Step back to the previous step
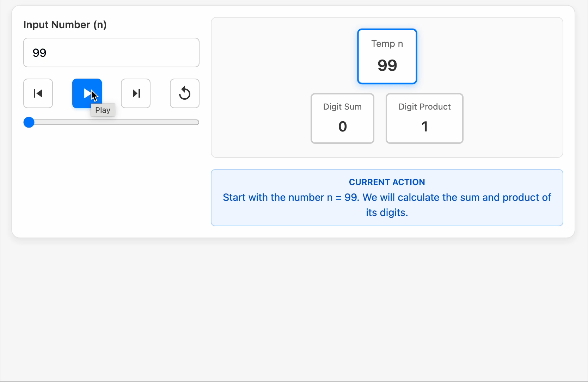Image resolution: width=588 pixels, height=382 pixels. 38,93
